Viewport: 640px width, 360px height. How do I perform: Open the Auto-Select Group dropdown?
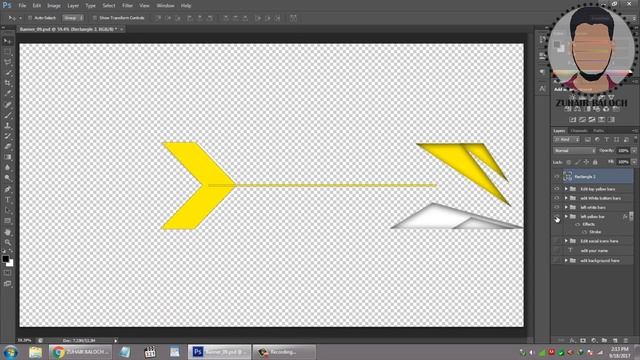pos(73,18)
